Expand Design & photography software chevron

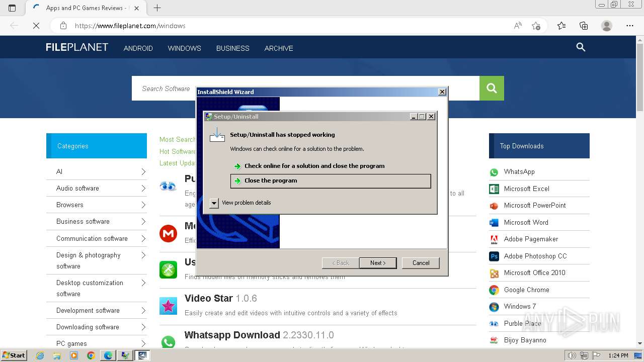pyautogui.click(x=143, y=255)
